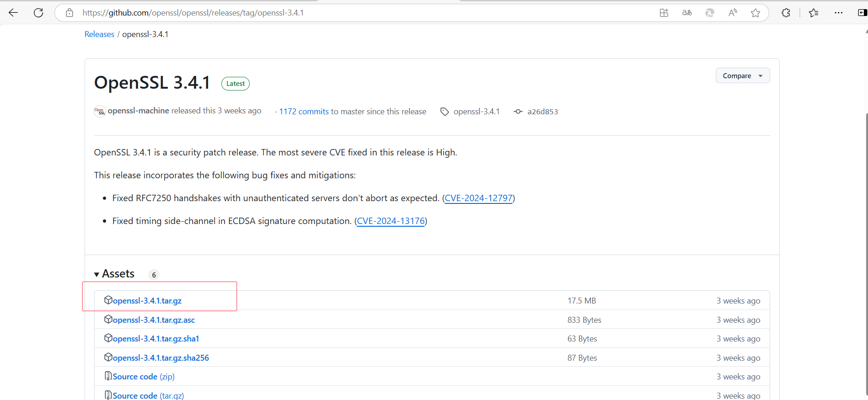Download openssl-3.4.1.tar.gz
The image size is (868, 400).
(147, 301)
